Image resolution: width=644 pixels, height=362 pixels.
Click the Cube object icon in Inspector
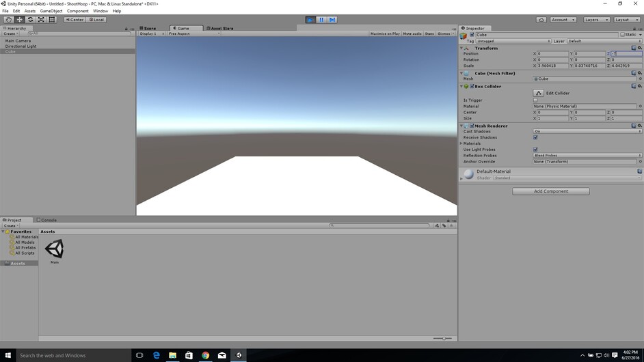(464, 36)
